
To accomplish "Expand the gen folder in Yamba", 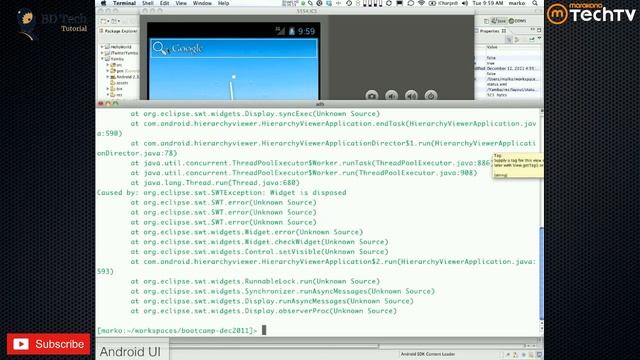I will point(108,71).
